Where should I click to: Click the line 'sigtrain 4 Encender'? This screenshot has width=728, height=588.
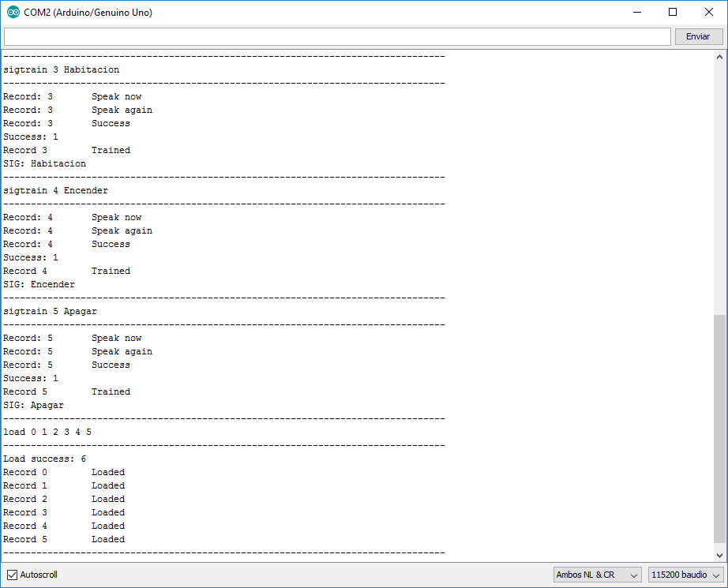click(x=56, y=190)
